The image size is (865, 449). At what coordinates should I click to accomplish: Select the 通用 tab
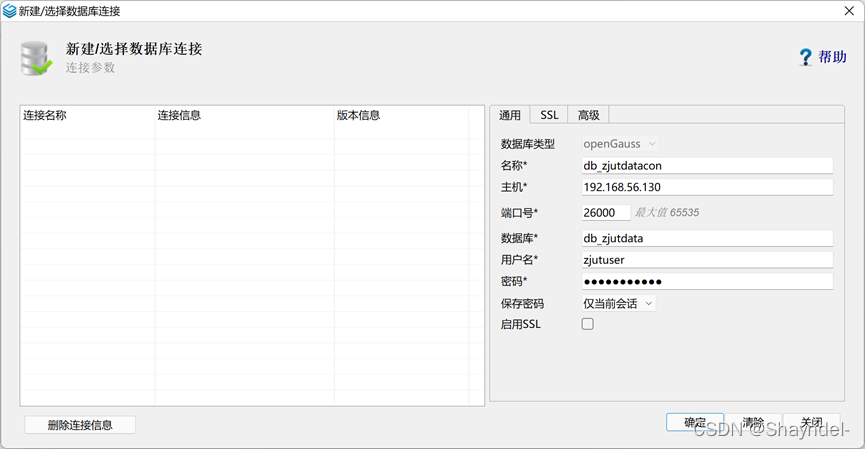(x=510, y=115)
